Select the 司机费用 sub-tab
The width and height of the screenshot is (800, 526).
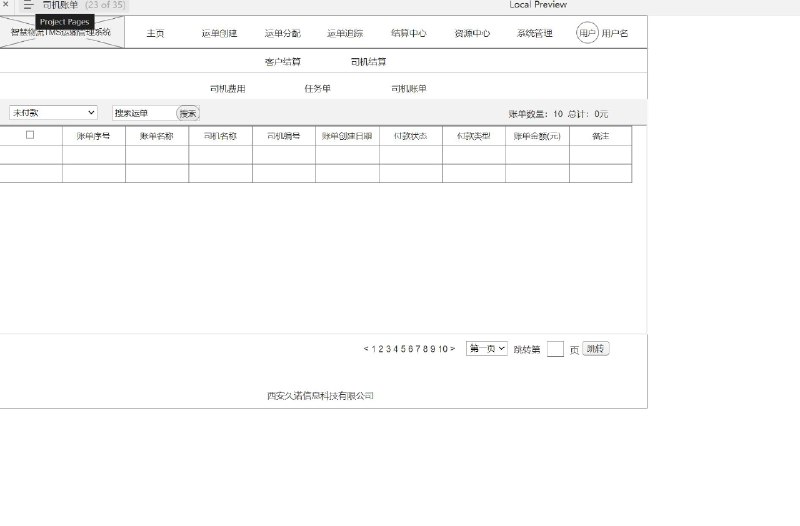coord(228,89)
